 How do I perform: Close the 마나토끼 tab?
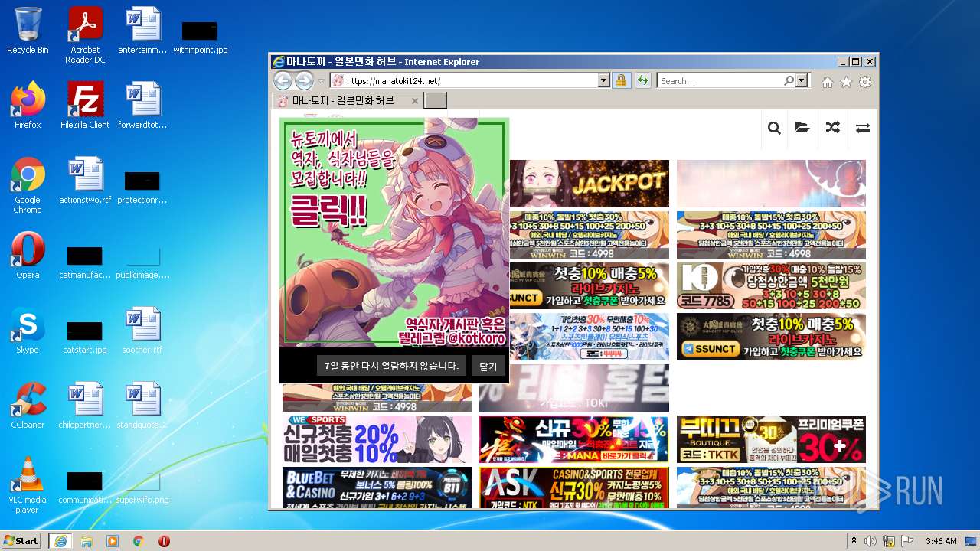pyautogui.click(x=415, y=101)
